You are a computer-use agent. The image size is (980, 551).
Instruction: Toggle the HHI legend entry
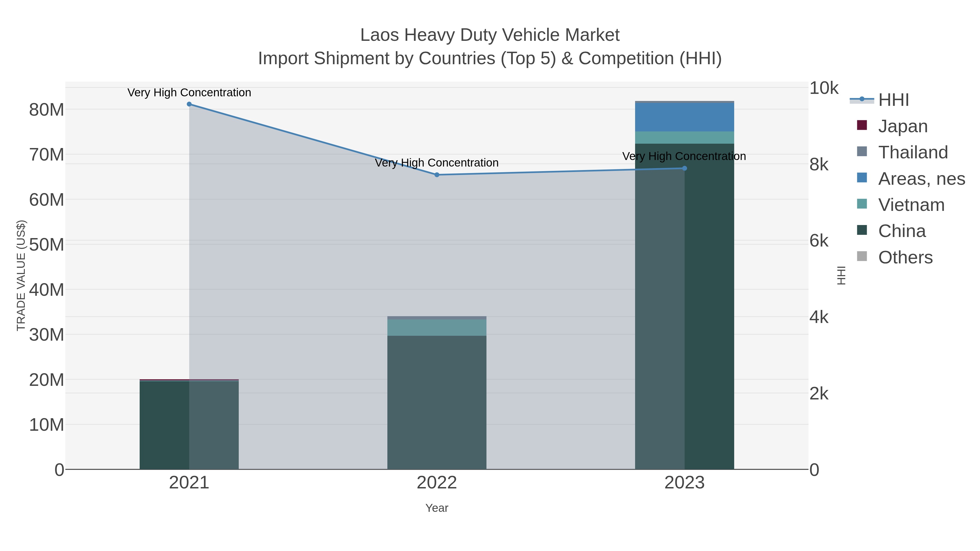point(880,100)
